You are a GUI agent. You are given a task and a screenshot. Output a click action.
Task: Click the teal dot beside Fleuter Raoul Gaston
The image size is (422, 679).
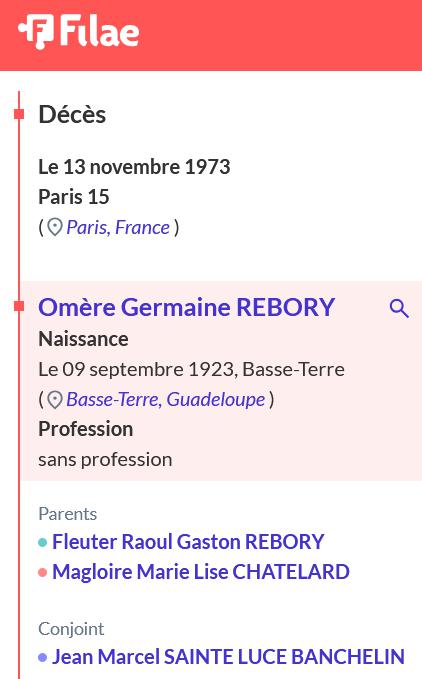click(x=42, y=542)
